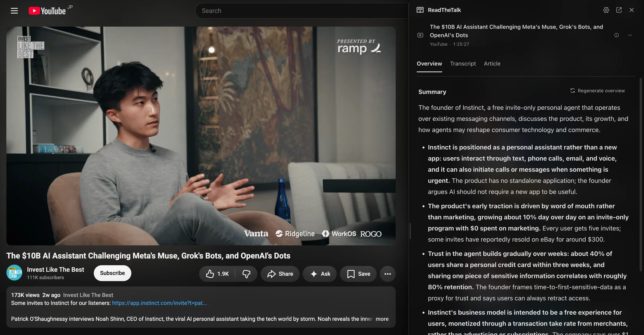Switch to the Transcript tab

[463, 64]
